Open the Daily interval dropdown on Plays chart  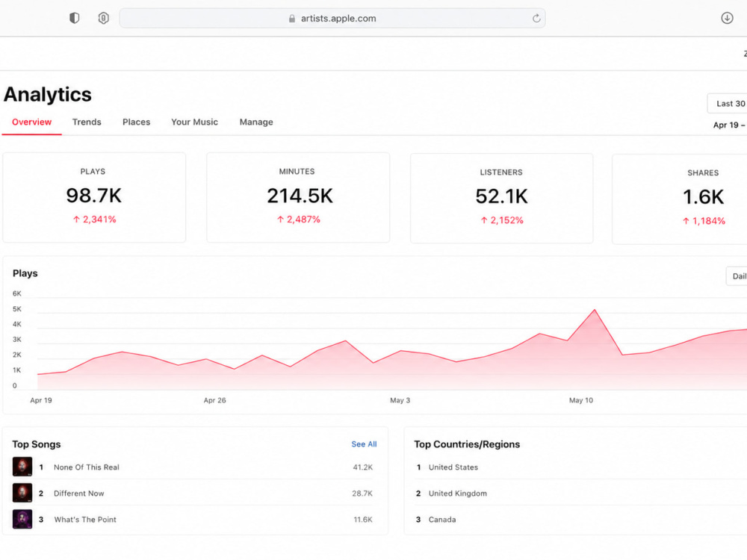[x=737, y=276]
